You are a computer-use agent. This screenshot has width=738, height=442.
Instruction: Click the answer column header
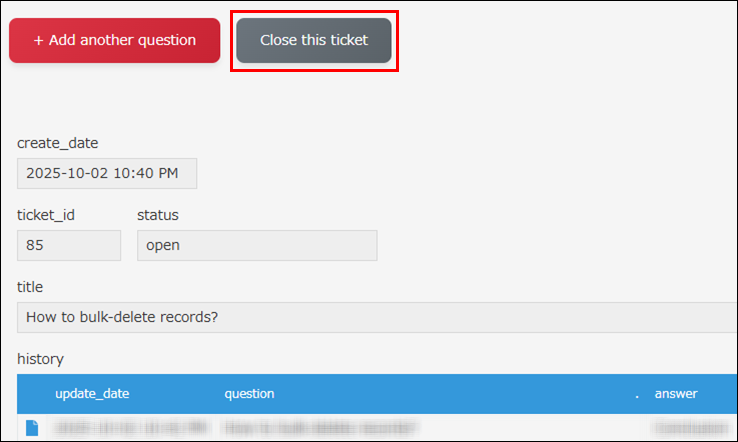(676, 394)
